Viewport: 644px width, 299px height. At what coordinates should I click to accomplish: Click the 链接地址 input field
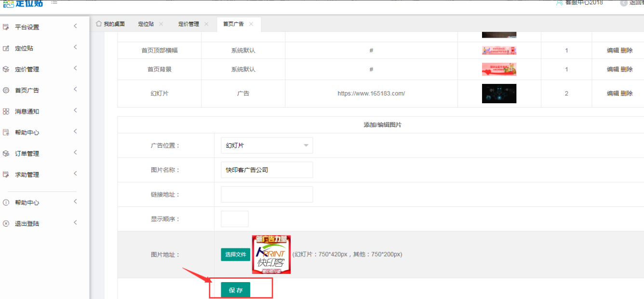(x=267, y=194)
